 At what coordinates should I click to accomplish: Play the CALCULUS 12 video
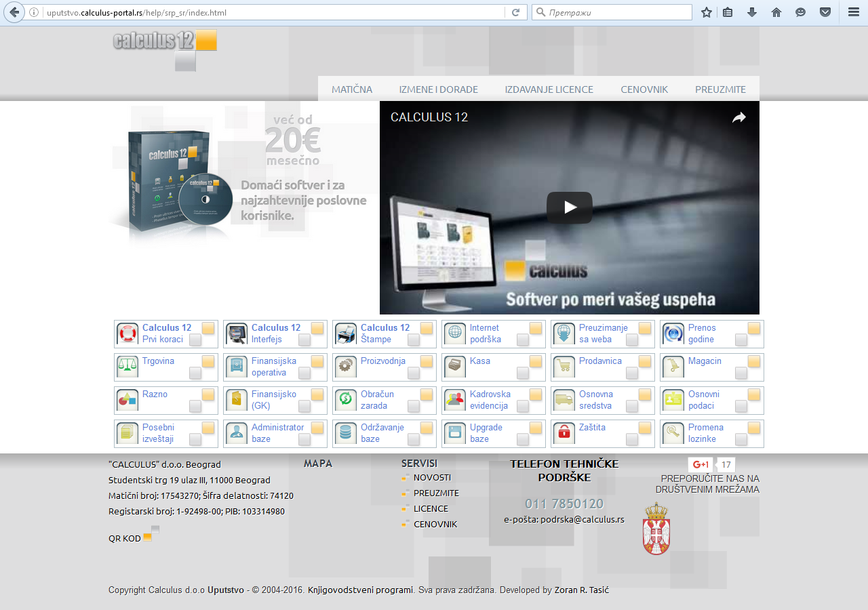[x=569, y=207]
